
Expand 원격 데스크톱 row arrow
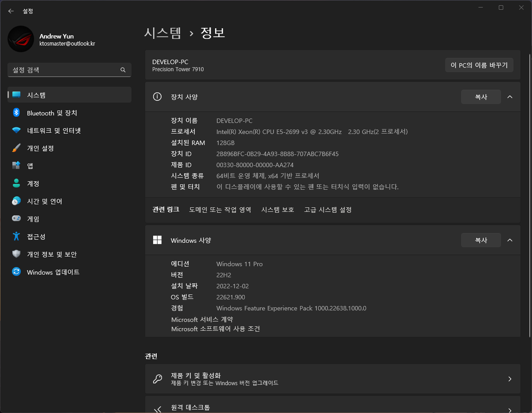pyautogui.click(x=510, y=410)
